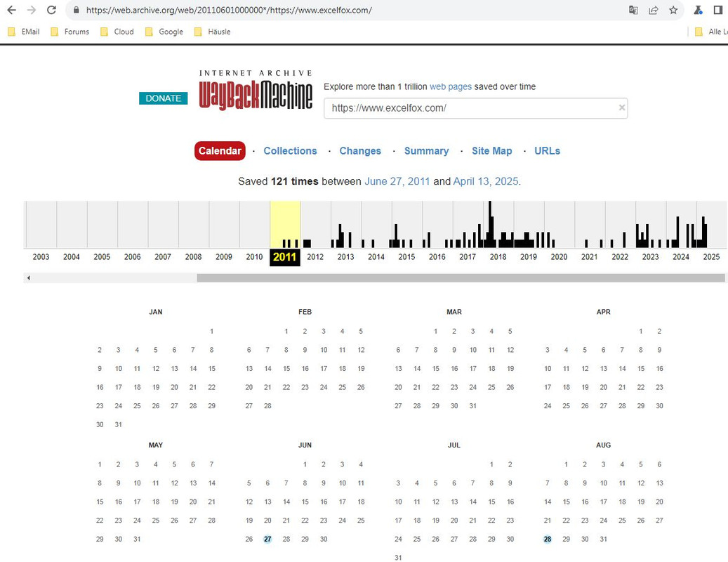Follow the 'web pages' link
This screenshot has height=562, width=728.
tap(451, 86)
